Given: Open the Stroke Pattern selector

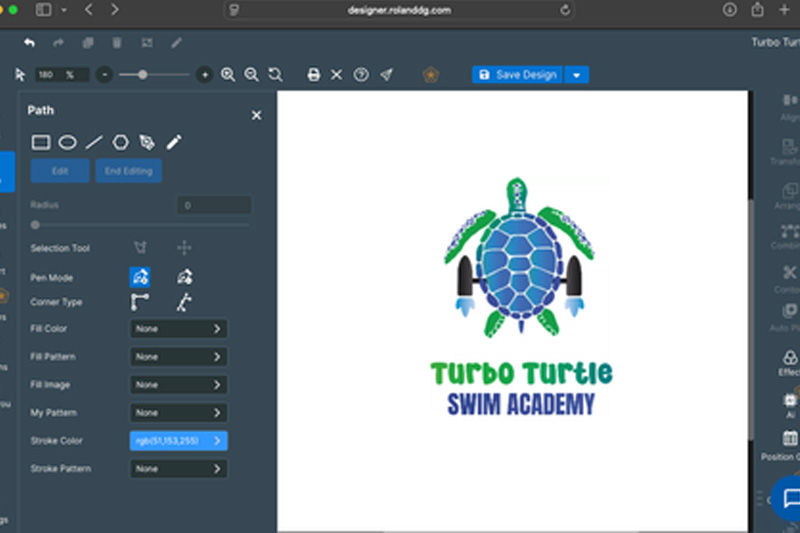Looking at the screenshot, I should pyautogui.click(x=179, y=469).
